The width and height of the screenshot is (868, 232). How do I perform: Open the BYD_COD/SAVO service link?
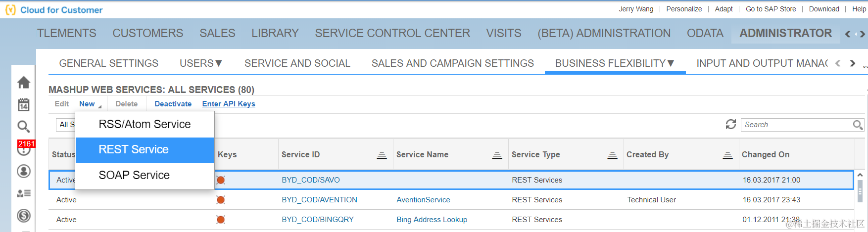point(311,180)
